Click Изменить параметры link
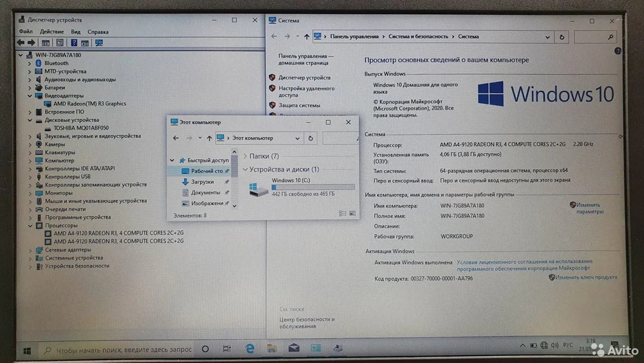644x363 pixels. (589, 208)
